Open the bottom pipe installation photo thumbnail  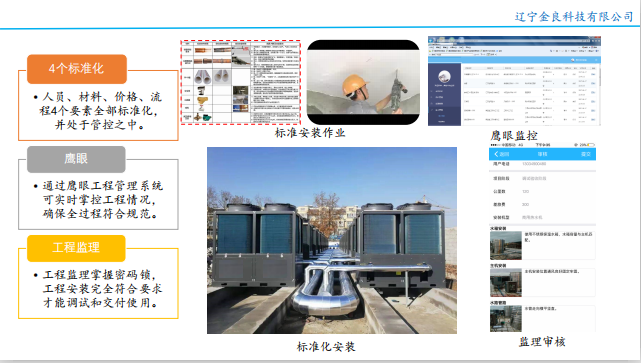click(x=506, y=318)
